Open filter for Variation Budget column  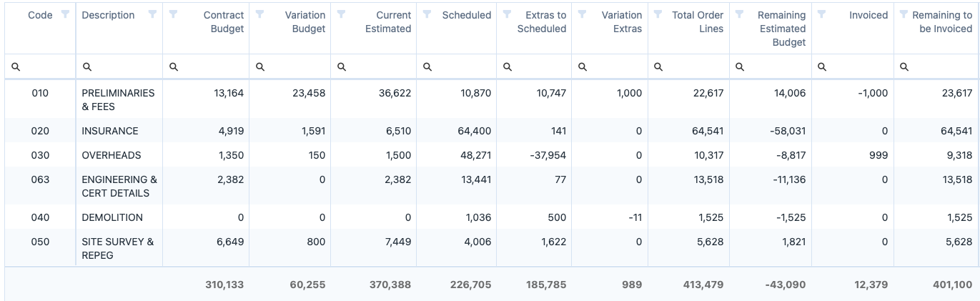pos(260,14)
